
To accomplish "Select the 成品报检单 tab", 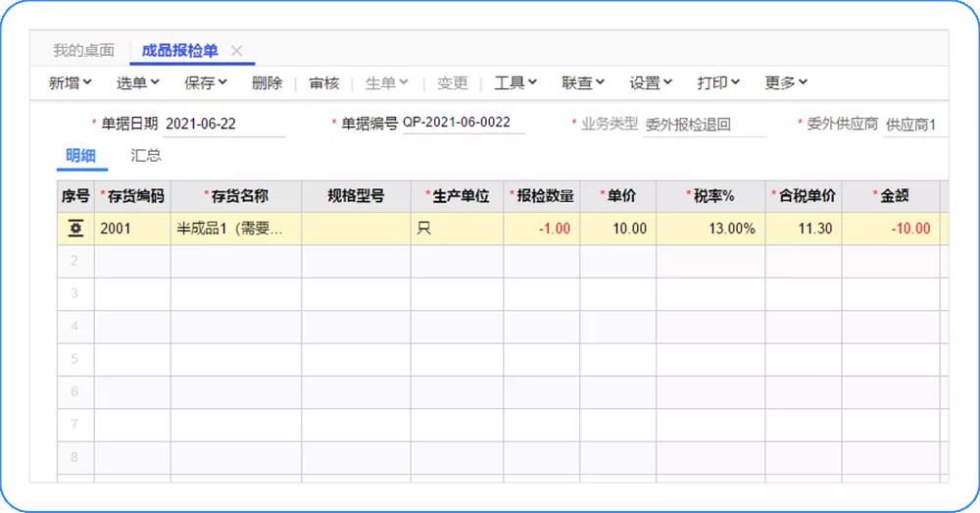I will tap(179, 51).
